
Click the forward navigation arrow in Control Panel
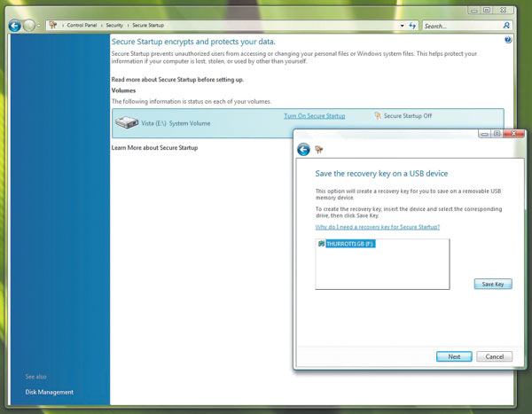coord(29,26)
